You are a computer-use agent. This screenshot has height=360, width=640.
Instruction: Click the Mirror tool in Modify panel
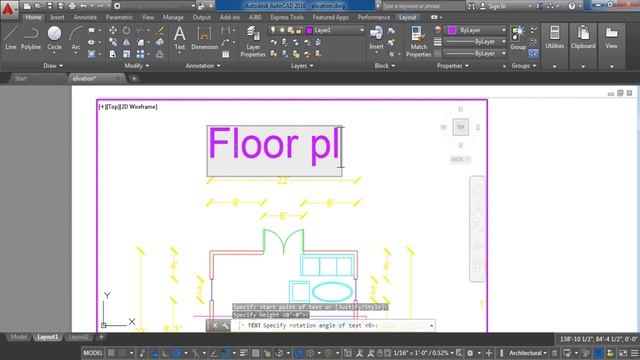click(x=127, y=42)
